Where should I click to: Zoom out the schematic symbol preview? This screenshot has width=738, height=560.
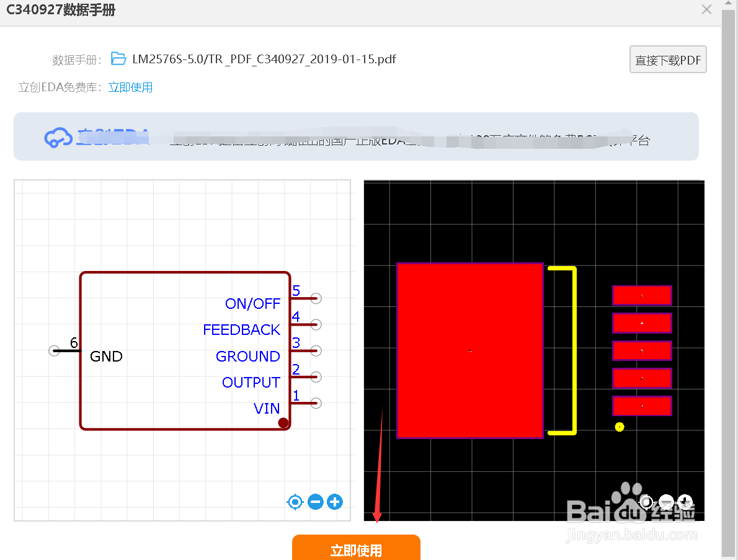pos(315,502)
